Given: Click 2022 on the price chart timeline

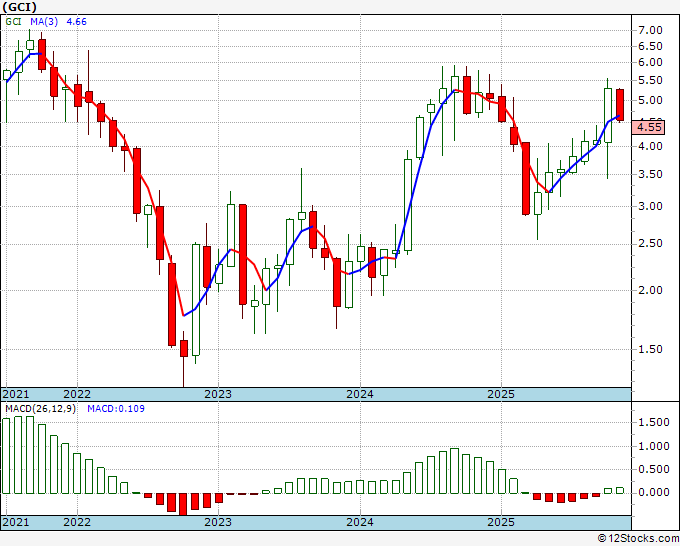Looking at the screenshot, I should tap(77, 394).
